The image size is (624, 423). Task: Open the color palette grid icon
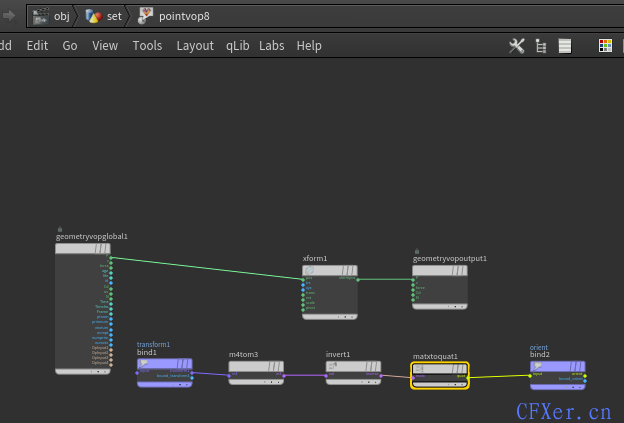(x=605, y=45)
